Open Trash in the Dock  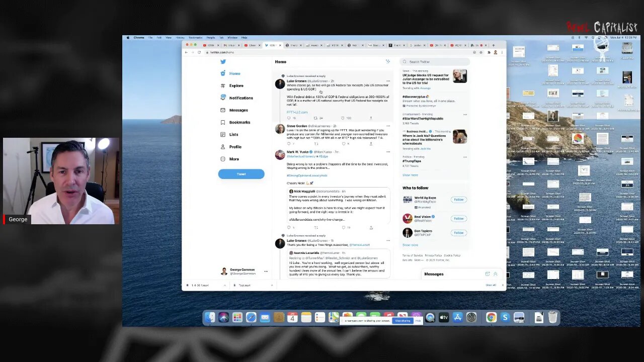(552, 317)
